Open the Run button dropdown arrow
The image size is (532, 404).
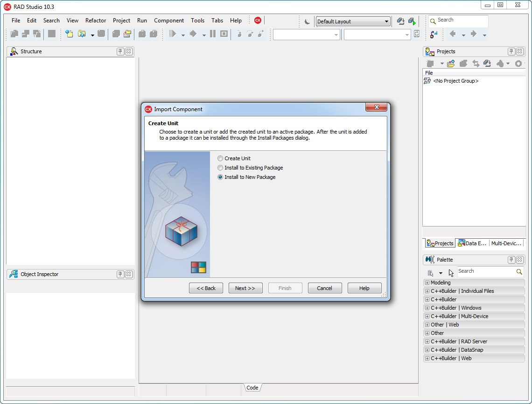(x=183, y=35)
